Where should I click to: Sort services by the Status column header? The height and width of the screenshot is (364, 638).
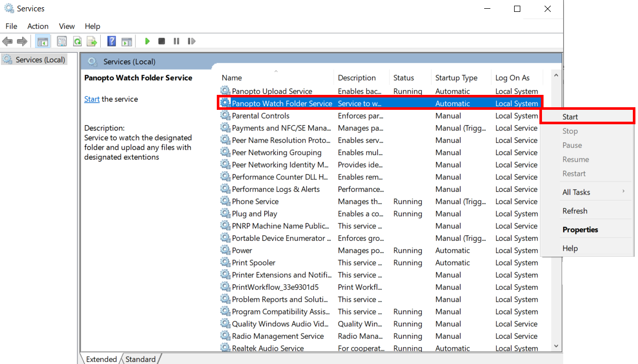pyautogui.click(x=404, y=77)
